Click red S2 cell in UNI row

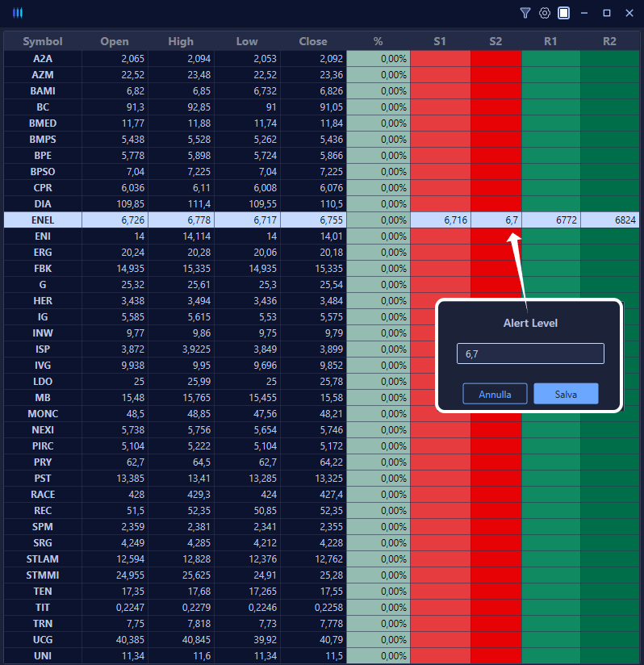[x=496, y=655]
